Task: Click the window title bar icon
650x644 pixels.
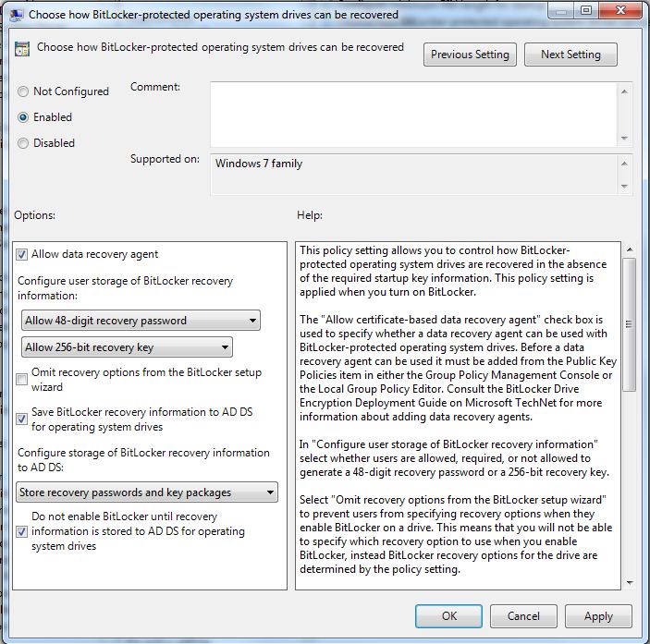Action: click(x=17, y=15)
